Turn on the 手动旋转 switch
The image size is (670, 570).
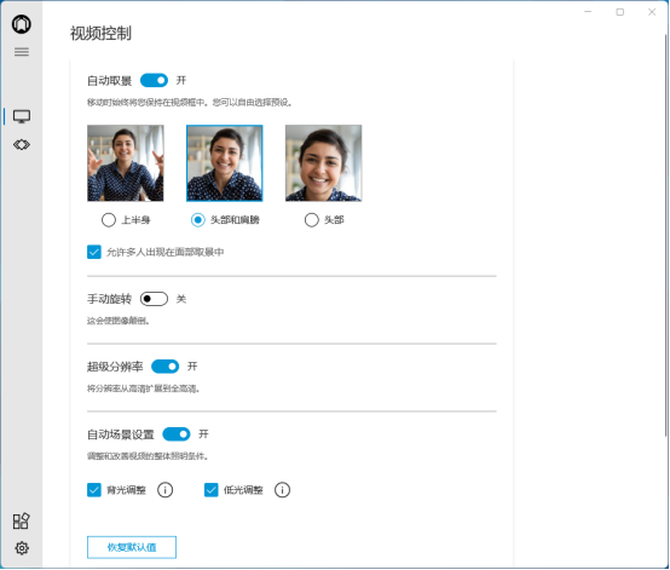coord(154,299)
